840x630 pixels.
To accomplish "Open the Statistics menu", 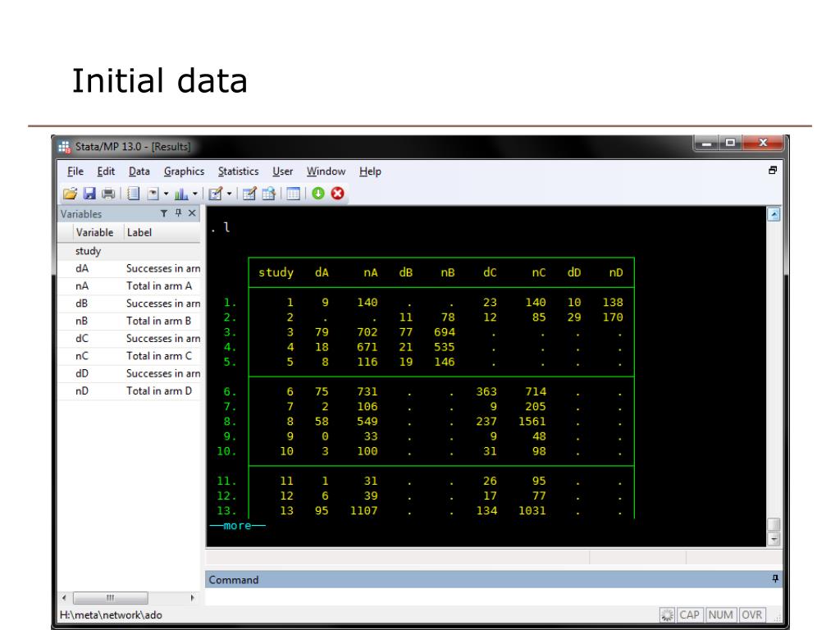I will [x=239, y=171].
